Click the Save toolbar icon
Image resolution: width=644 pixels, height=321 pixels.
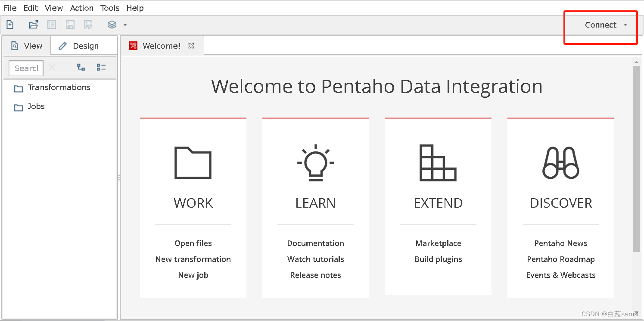(70, 25)
